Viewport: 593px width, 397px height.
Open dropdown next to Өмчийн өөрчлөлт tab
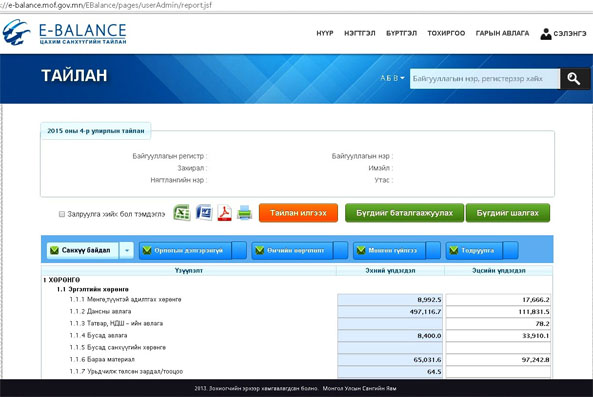click(341, 250)
